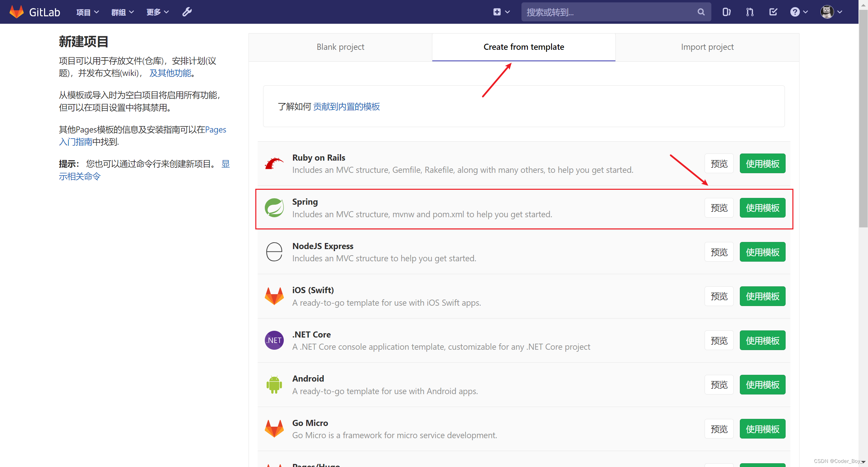Image resolution: width=868 pixels, height=467 pixels.
Task: Expand the user profile chevron
Action: (x=840, y=12)
